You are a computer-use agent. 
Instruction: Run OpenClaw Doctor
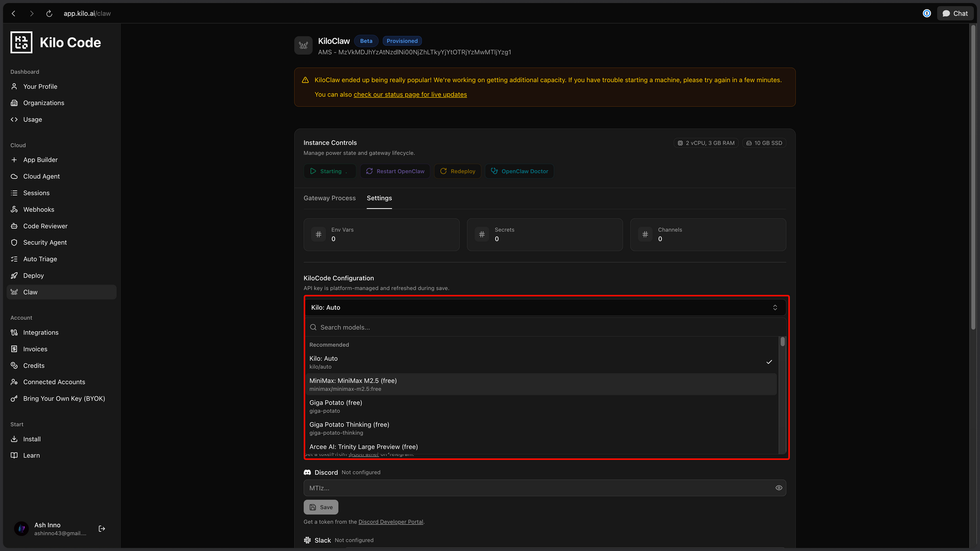click(x=519, y=171)
